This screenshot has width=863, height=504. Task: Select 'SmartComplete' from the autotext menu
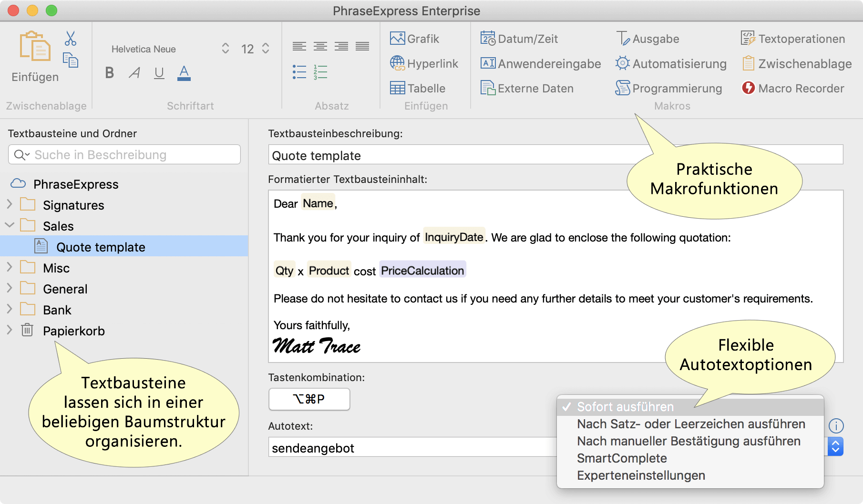pos(622,458)
